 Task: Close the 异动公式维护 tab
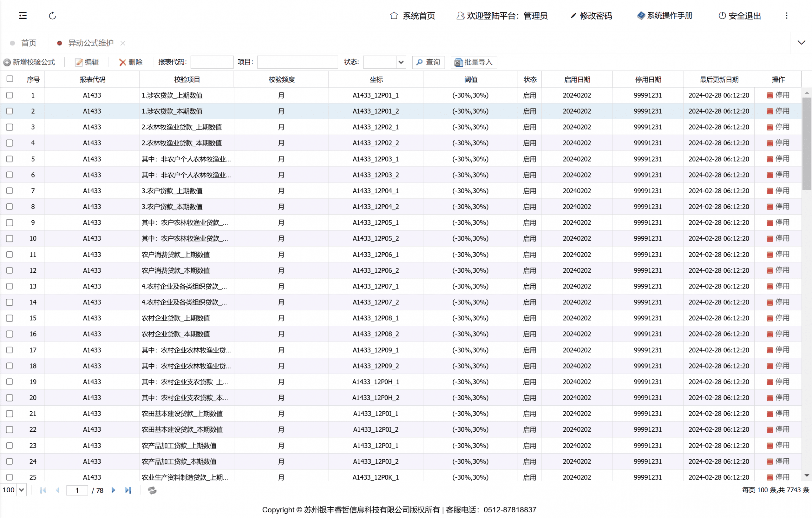click(x=123, y=43)
